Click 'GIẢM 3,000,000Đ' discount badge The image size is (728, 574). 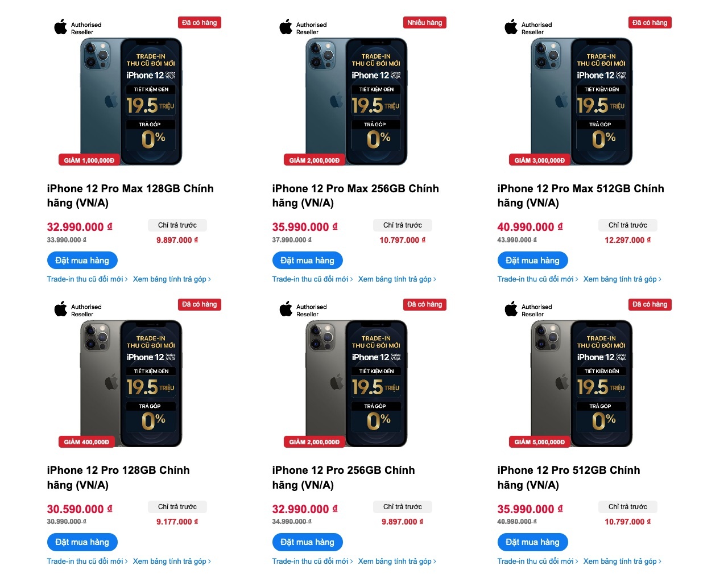(539, 160)
